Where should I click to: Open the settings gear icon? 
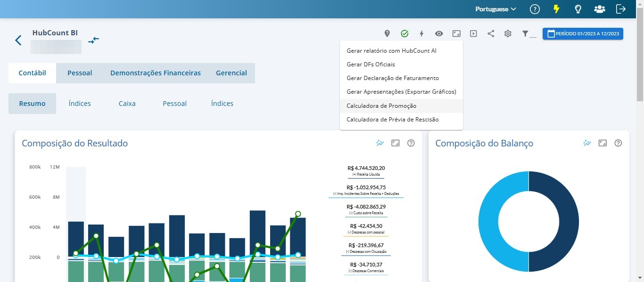(x=508, y=33)
